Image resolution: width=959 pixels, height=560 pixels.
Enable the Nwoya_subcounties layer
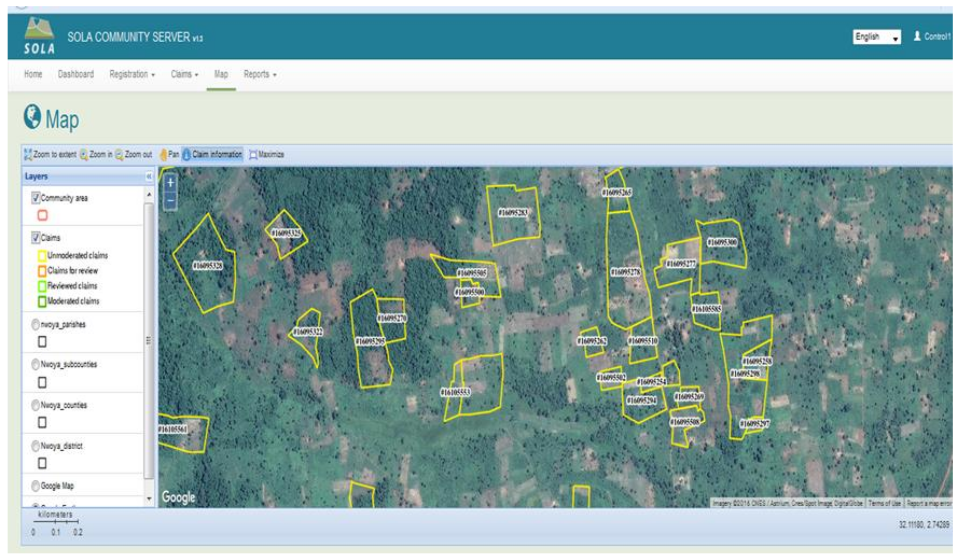click(x=35, y=365)
